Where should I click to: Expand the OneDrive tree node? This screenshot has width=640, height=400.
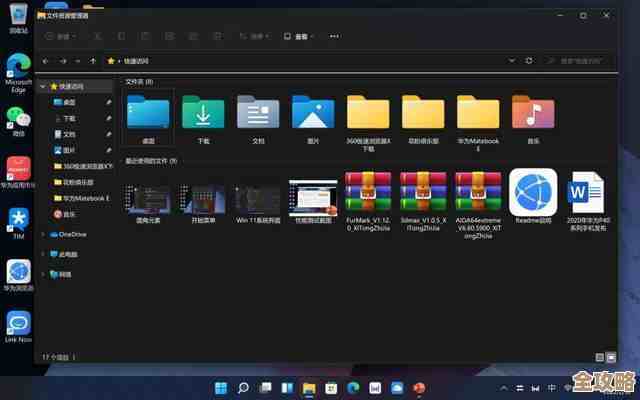click(42, 233)
